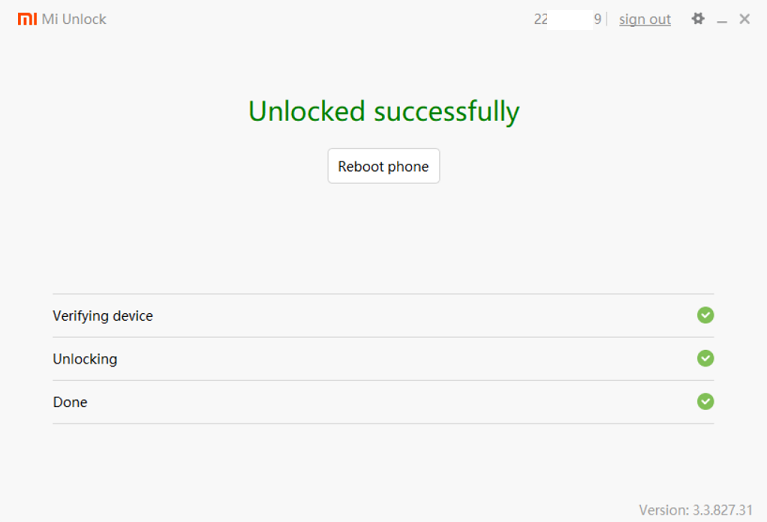Click the green check beside Unlocking
This screenshot has height=522, width=767.
[x=705, y=358]
